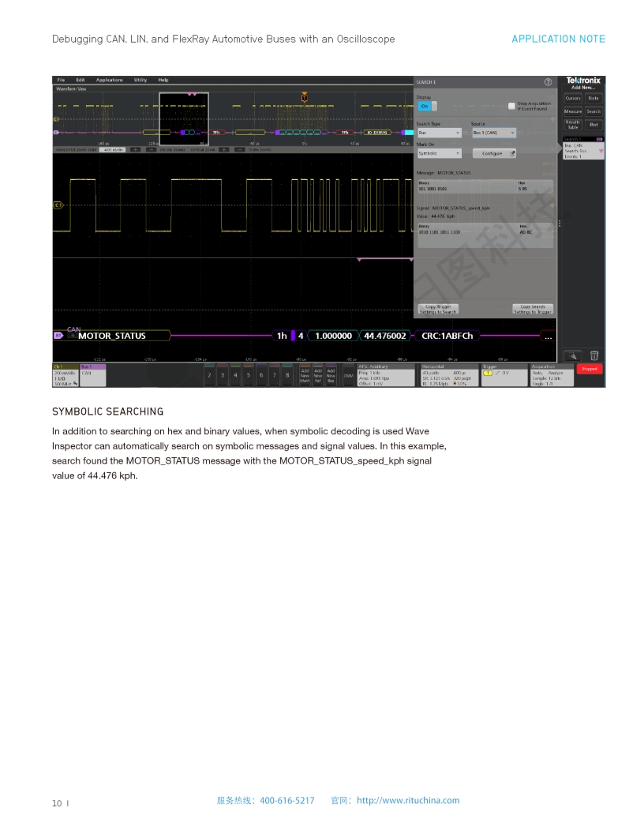Click the Configure button
Viewport: 644px width, 834px height.
(x=499, y=153)
